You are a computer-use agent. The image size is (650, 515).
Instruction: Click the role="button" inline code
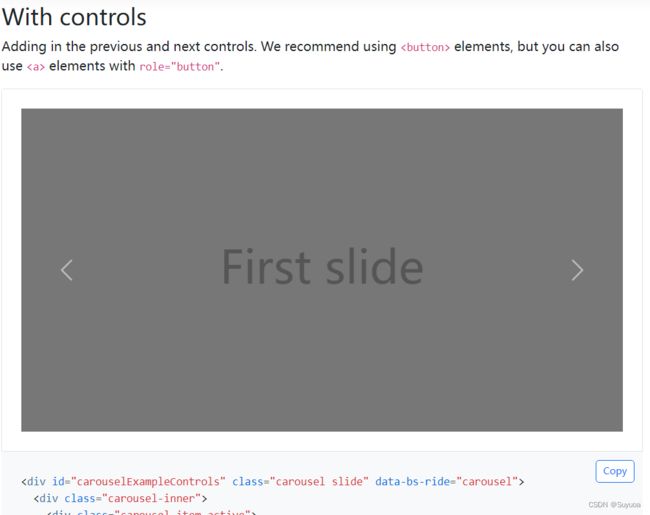[179, 67]
